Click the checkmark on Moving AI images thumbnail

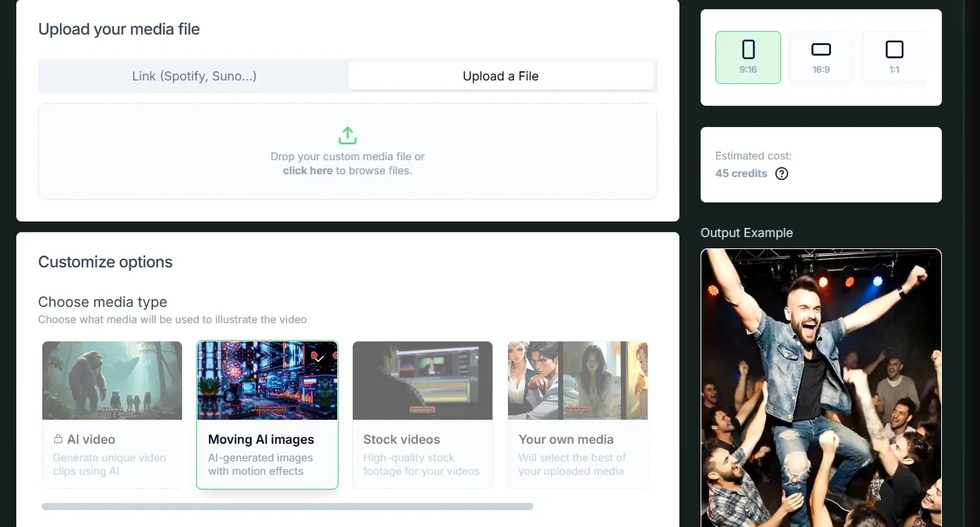pyautogui.click(x=320, y=358)
